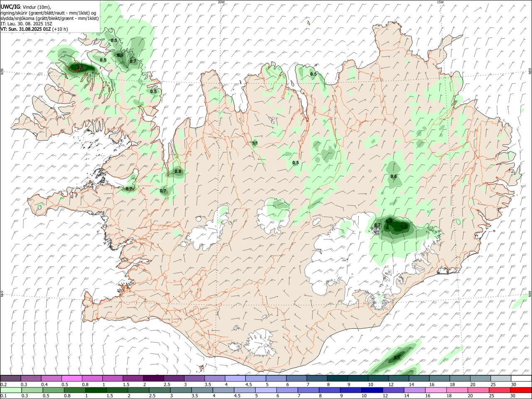This screenshot has height=399, width=532.
Task: Click the 'VT: Sun. 31.08.2025 01Z (+10 h)' line
Action: tap(34, 29)
